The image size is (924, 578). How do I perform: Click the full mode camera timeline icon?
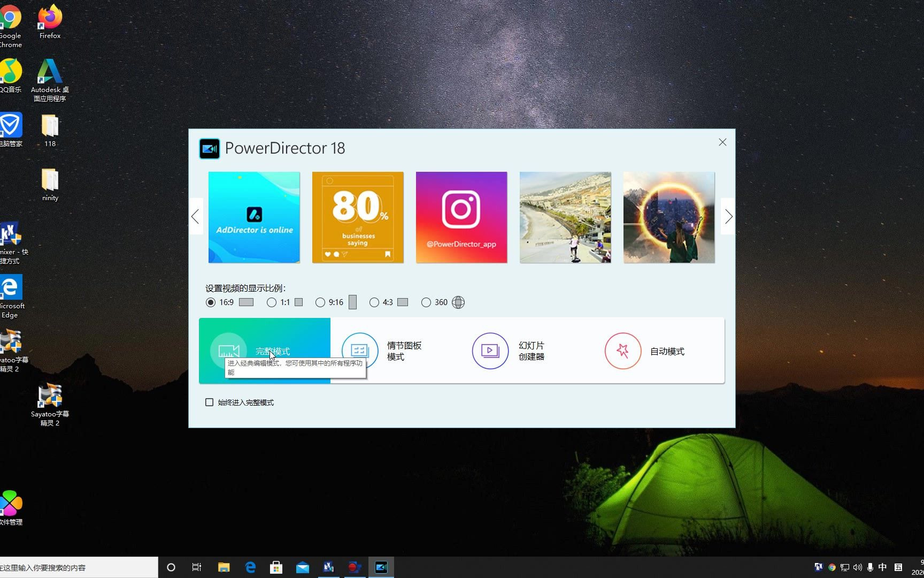pos(228,351)
